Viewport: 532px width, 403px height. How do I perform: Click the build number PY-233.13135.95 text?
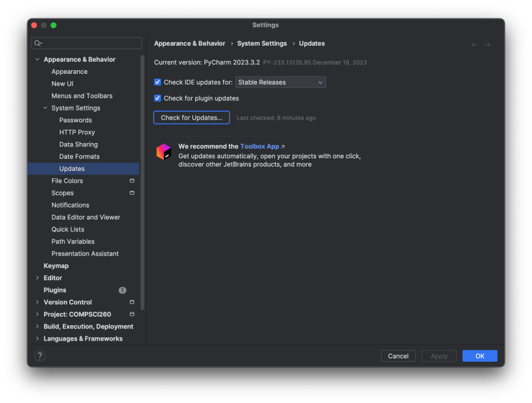click(287, 63)
